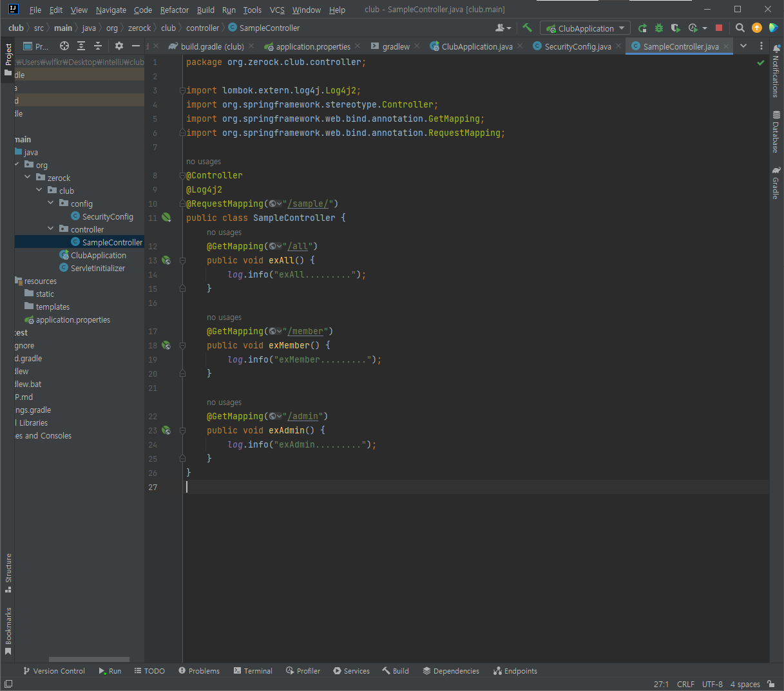Click the Select Opened File crosshair icon
The height and width of the screenshot is (691, 784).
point(64,46)
